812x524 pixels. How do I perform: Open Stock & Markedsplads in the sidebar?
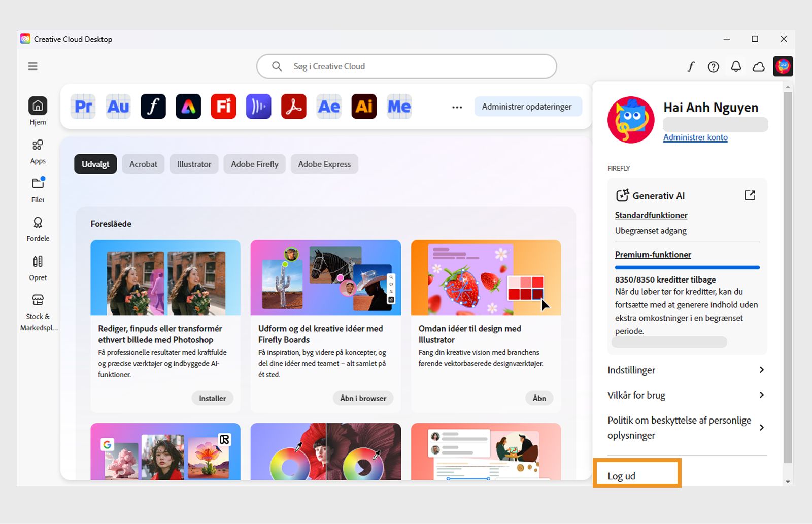click(x=39, y=313)
